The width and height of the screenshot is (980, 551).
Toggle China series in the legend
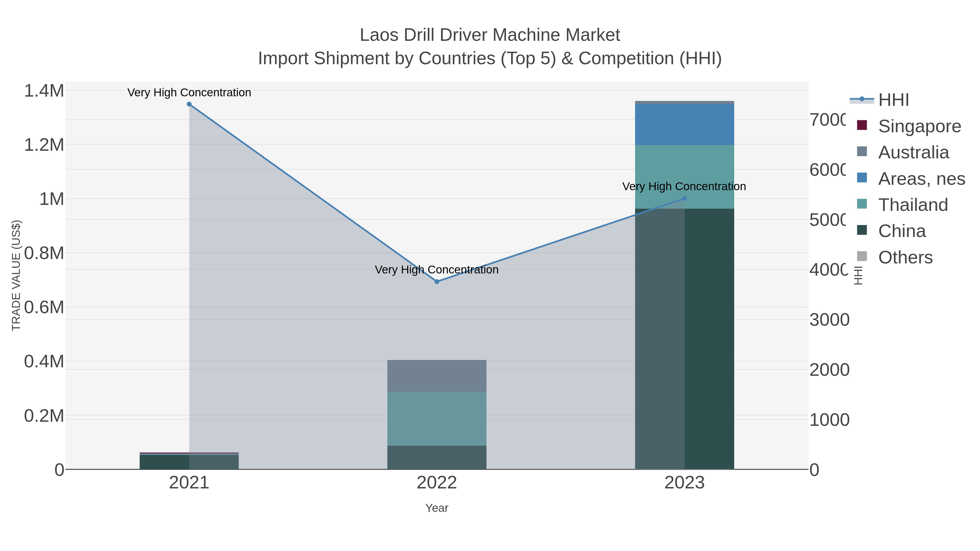pyautogui.click(x=891, y=230)
